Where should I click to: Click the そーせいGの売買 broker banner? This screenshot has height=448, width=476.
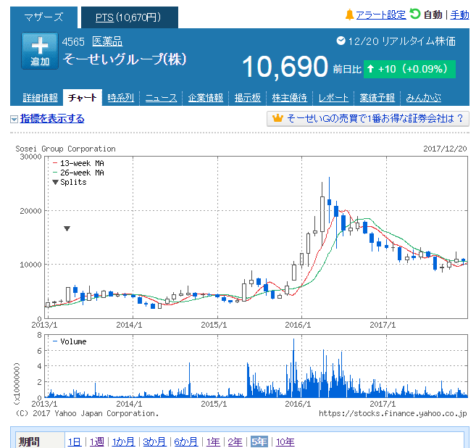click(368, 118)
